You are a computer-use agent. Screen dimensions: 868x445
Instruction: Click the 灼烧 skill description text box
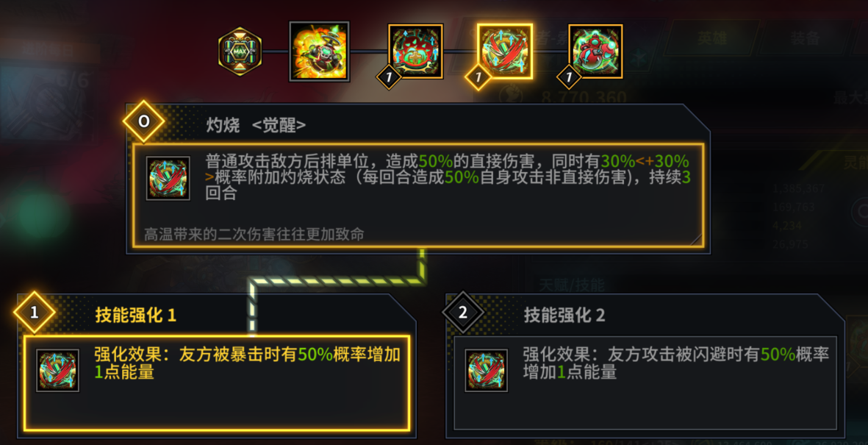click(x=418, y=196)
